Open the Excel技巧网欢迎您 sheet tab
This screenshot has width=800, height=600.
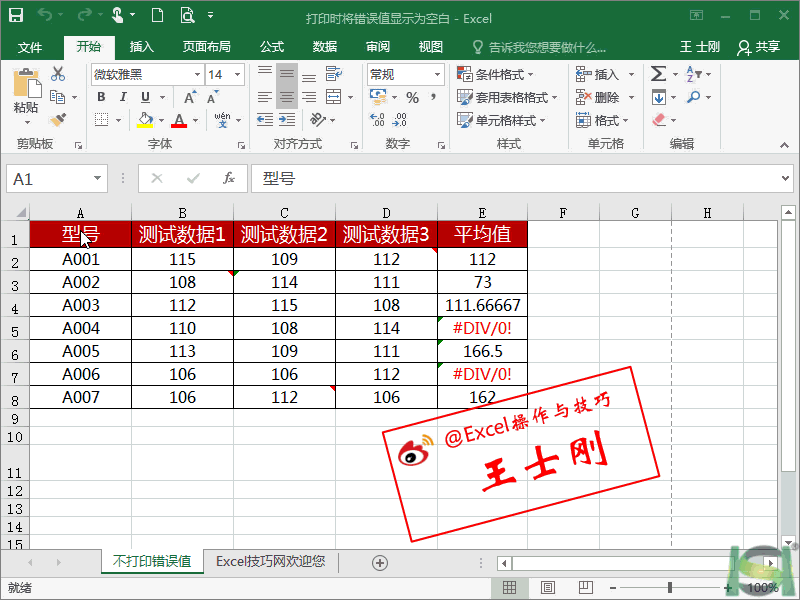click(270, 562)
